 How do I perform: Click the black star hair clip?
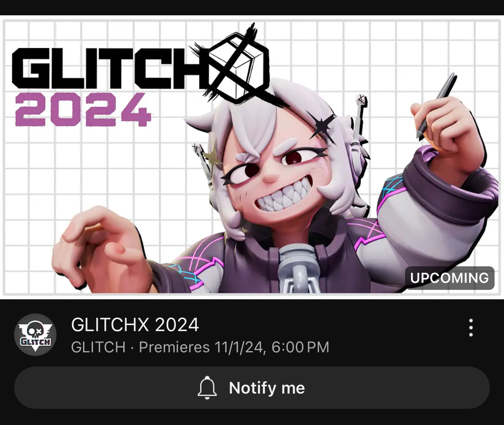(x=323, y=125)
